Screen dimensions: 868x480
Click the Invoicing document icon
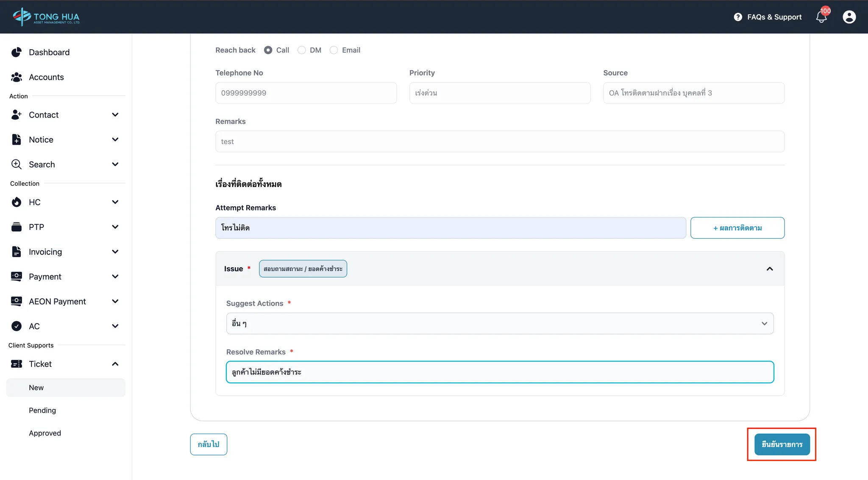17,252
